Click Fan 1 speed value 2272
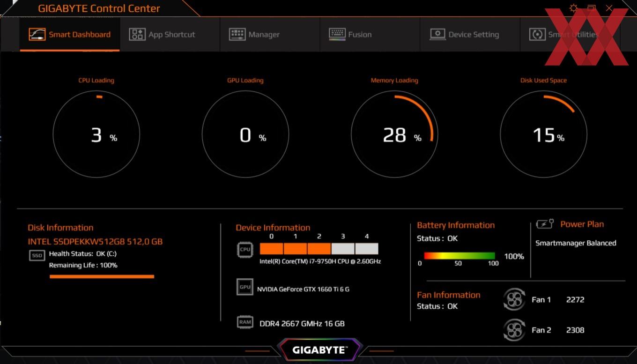This screenshot has height=364, width=637. click(575, 300)
